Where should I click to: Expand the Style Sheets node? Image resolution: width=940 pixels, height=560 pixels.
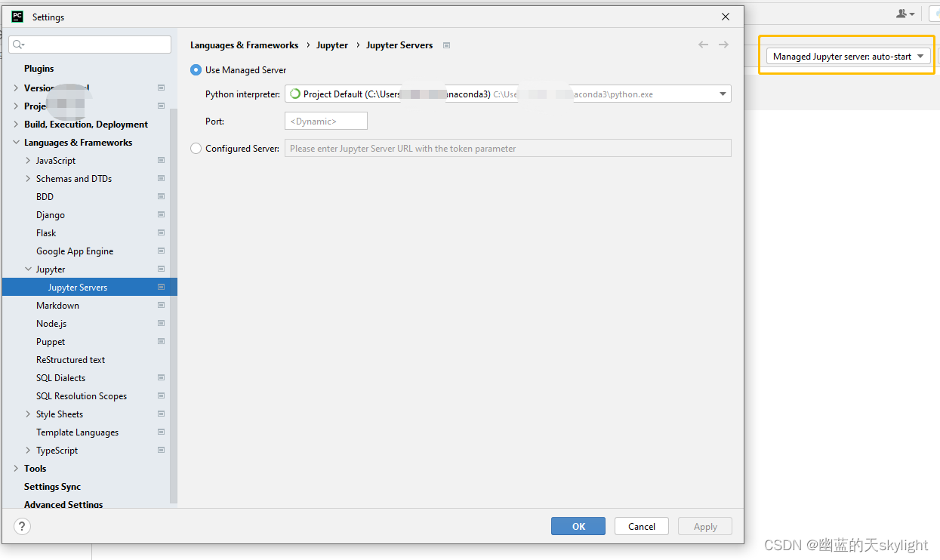tap(28, 414)
